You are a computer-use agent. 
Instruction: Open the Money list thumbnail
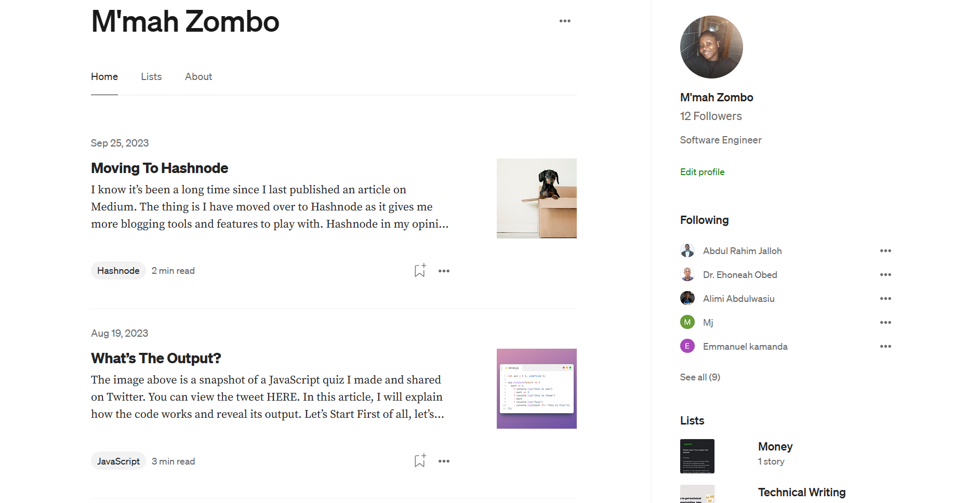point(697,456)
